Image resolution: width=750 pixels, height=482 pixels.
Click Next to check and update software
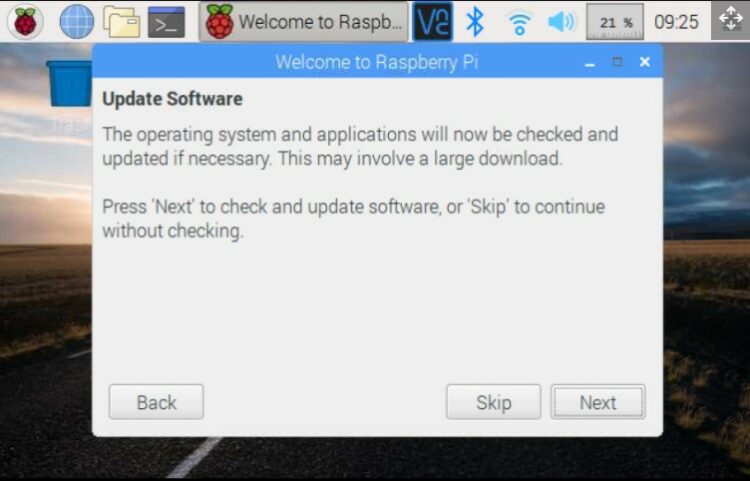click(x=598, y=402)
